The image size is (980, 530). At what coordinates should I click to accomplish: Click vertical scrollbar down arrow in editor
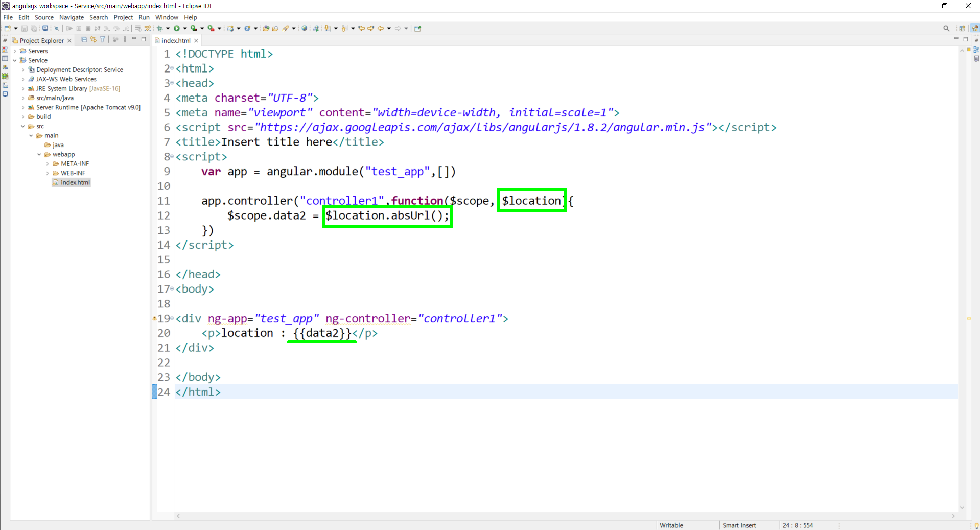coord(962,508)
